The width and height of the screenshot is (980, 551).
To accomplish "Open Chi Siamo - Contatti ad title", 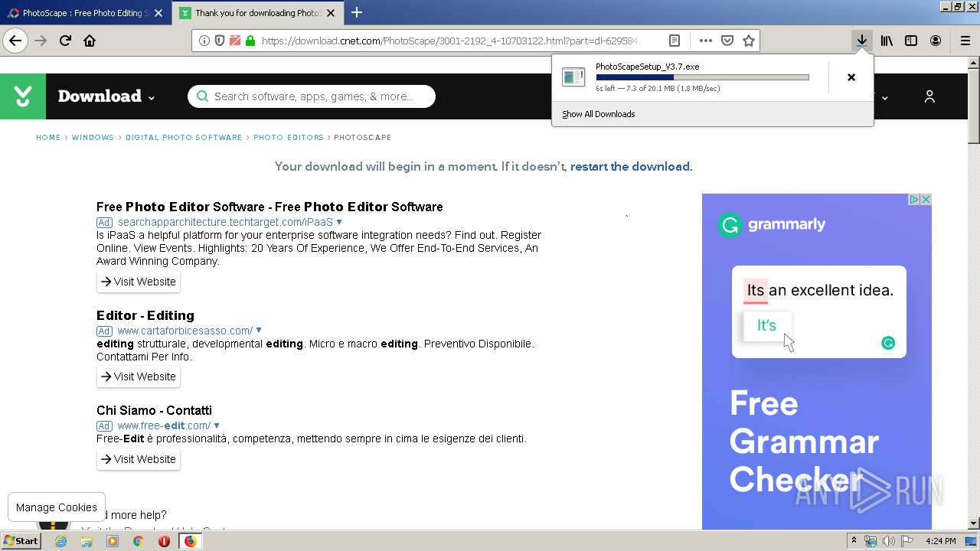I will pyautogui.click(x=154, y=410).
